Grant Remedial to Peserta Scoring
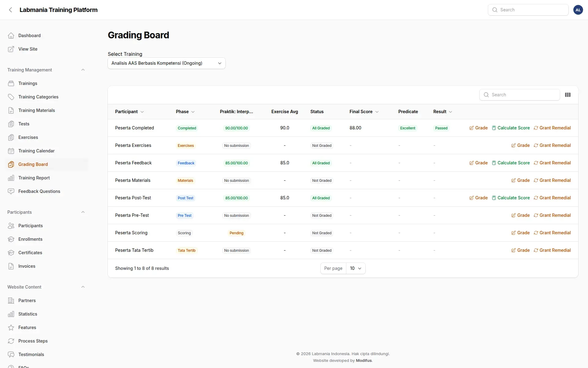This screenshot has height=368, width=588. point(552,233)
